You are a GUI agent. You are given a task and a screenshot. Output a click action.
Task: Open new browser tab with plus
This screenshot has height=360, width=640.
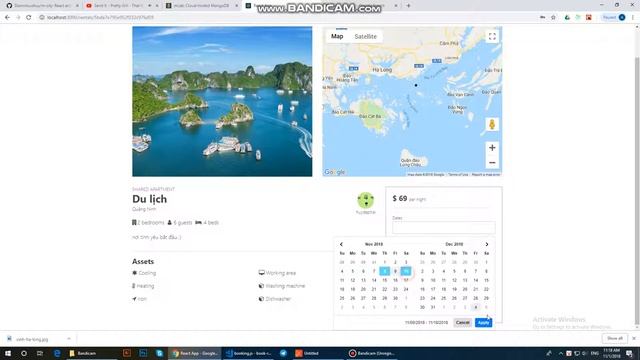pyautogui.click(x=408, y=6)
